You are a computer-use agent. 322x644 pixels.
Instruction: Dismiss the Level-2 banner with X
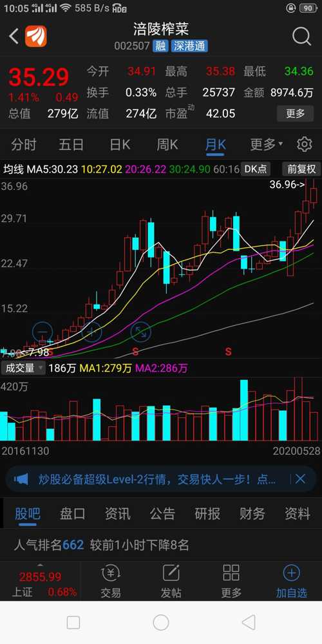[301, 478]
